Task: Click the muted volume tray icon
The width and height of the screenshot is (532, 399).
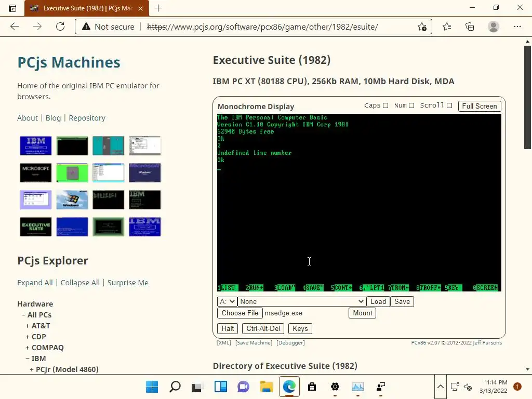Action: coord(468,387)
